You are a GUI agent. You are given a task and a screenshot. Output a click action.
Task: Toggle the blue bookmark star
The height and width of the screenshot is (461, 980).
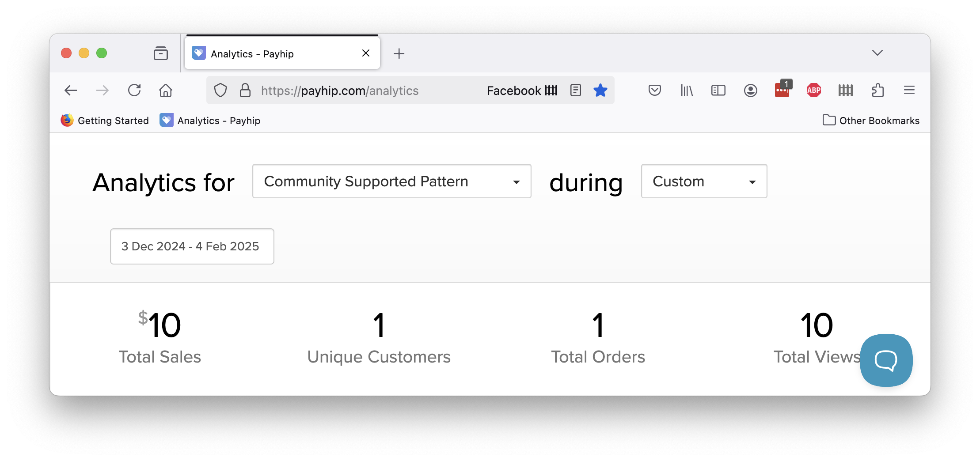(600, 91)
